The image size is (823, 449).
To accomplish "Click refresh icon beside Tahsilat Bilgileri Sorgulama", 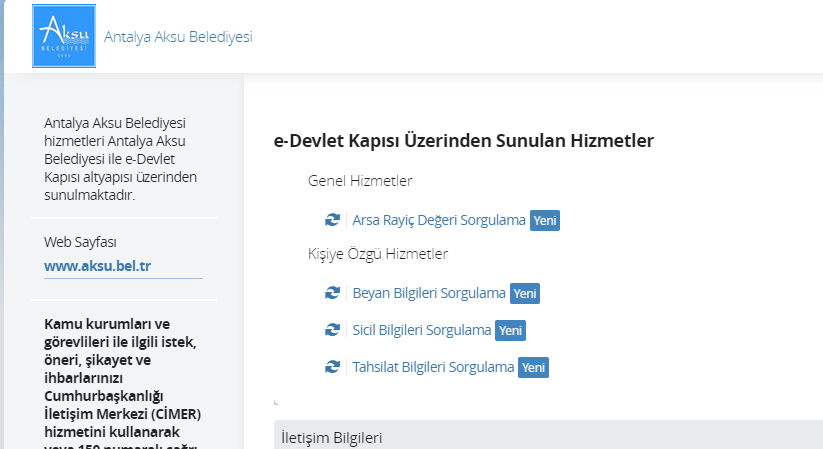I will [x=332, y=367].
